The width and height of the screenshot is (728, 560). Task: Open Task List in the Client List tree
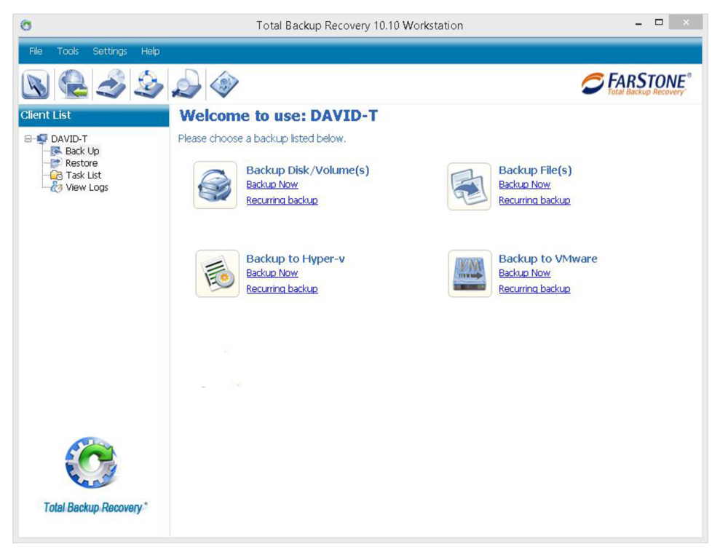[x=84, y=175]
